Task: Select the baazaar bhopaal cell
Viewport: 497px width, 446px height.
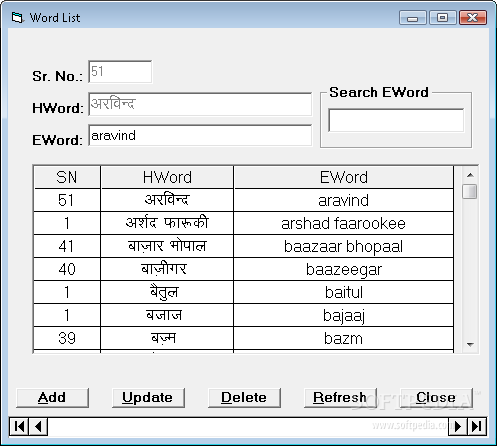Action: pos(344,246)
